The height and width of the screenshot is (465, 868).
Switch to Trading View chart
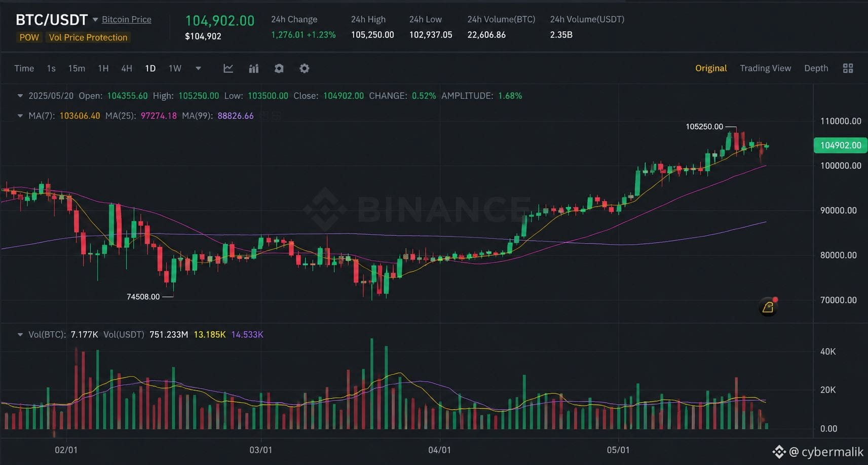(x=765, y=68)
